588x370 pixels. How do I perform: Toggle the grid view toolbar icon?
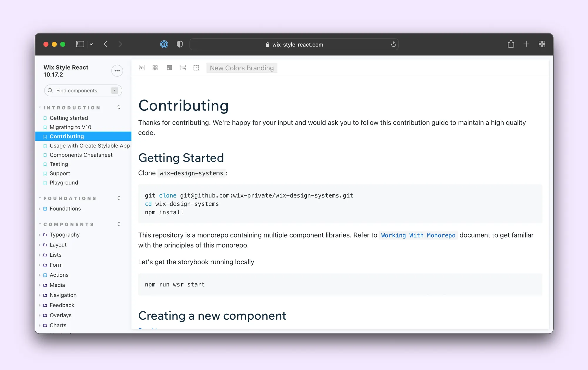pos(155,68)
